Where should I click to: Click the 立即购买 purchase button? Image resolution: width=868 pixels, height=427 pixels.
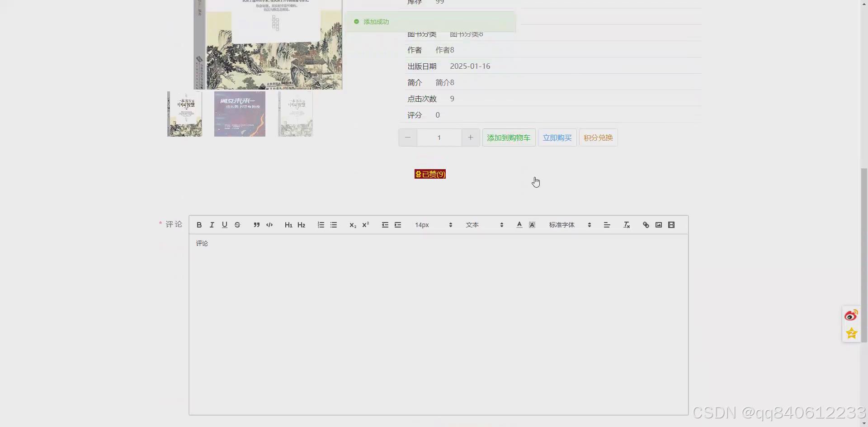[557, 138]
